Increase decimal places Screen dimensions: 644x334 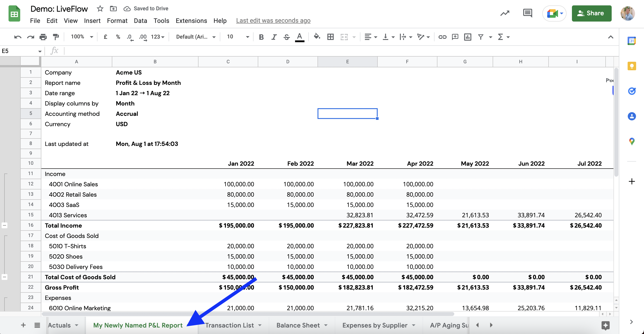pos(143,37)
